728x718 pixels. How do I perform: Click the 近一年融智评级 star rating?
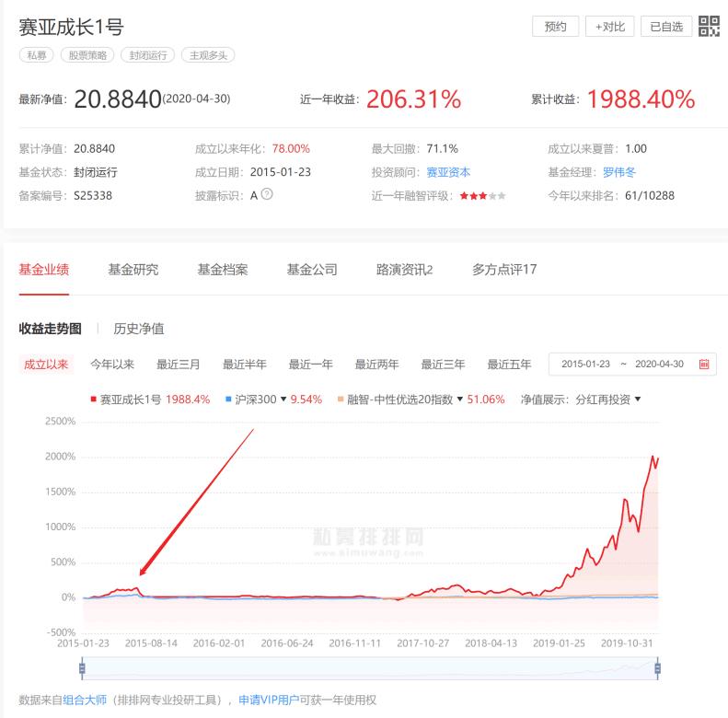tap(482, 196)
